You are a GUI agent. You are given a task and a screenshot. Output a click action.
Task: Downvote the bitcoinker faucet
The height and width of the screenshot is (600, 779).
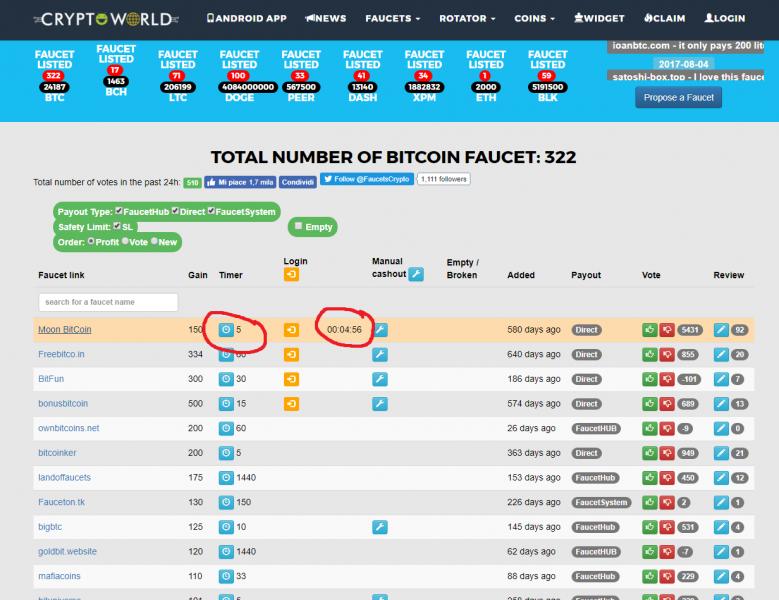click(x=666, y=453)
